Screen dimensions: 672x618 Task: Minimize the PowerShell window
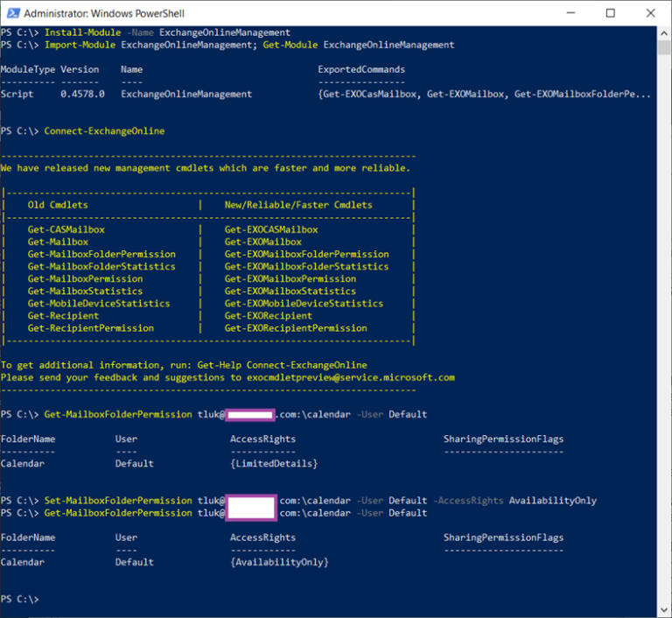pyautogui.click(x=570, y=13)
